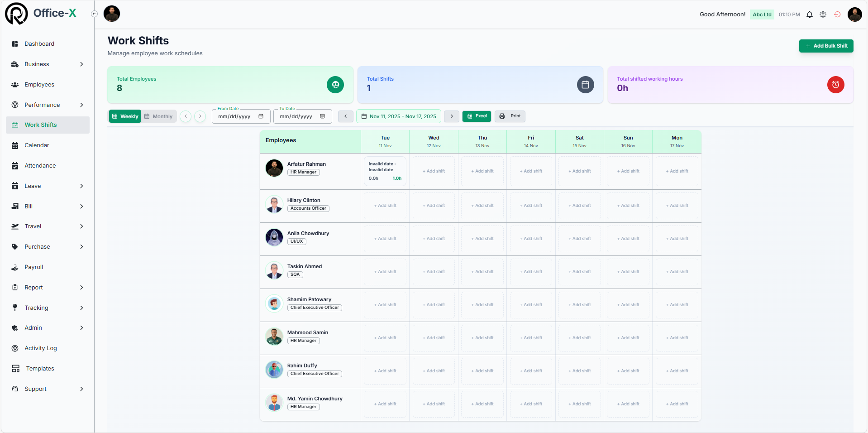
Task: Open the Activity Log page
Action: click(41, 348)
